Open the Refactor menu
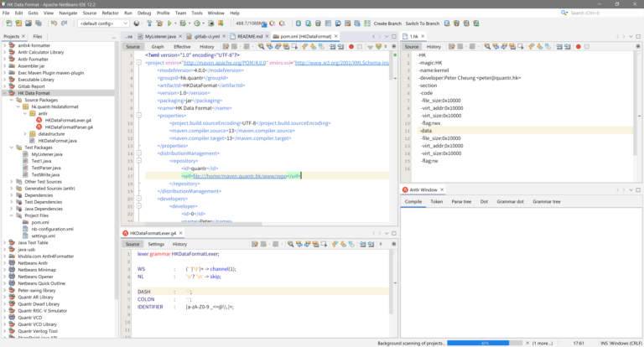Viewport: 644px width, 347px height. tap(110, 13)
